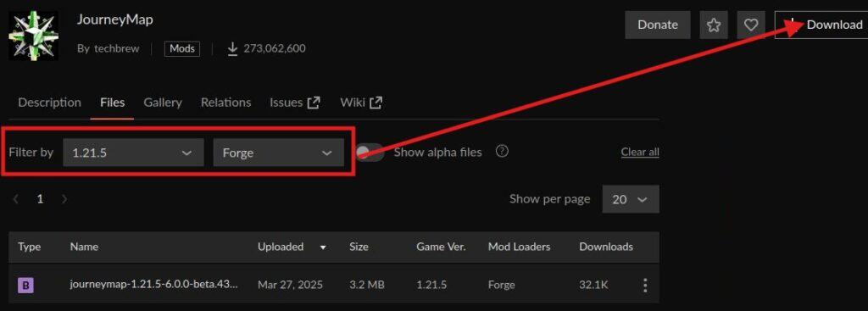Viewport: 868px width, 311px height.
Task: Select the Files tab
Action: (x=113, y=103)
